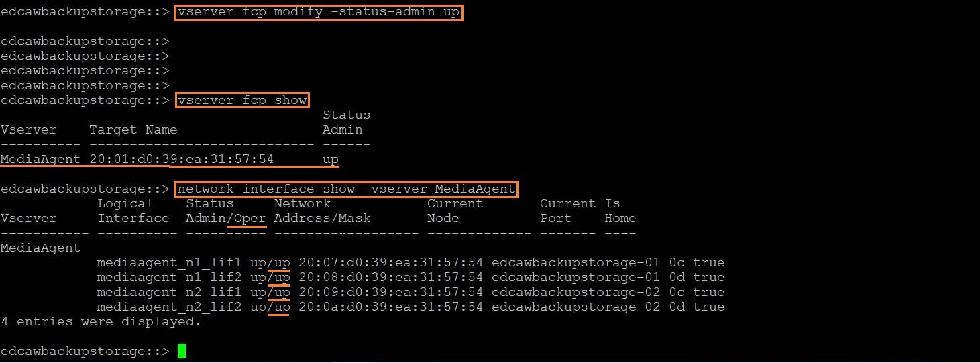Click the 'vserver fcp modify -status-admin up' command

click(x=319, y=12)
